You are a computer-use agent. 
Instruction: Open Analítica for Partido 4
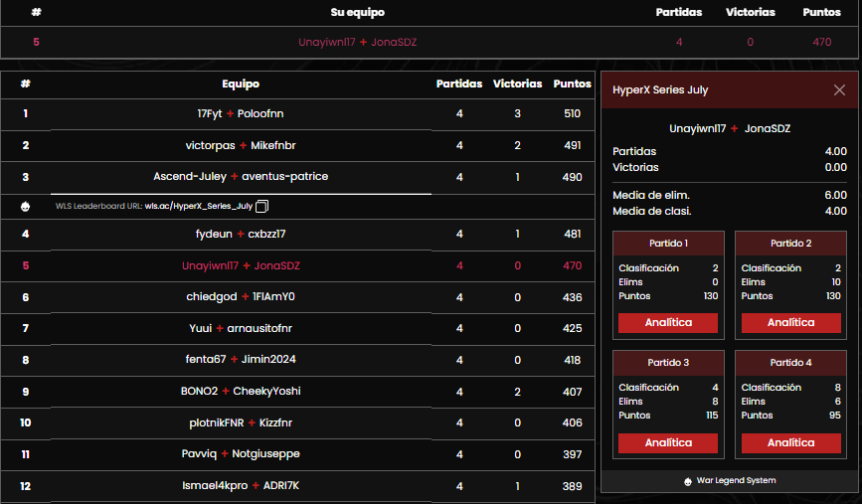point(790,443)
